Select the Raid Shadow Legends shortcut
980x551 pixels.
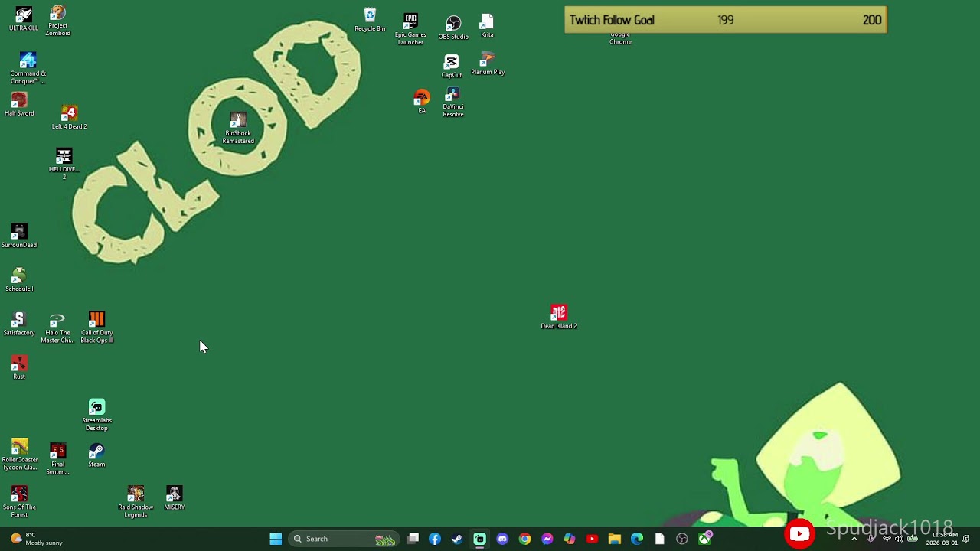point(136,502)
